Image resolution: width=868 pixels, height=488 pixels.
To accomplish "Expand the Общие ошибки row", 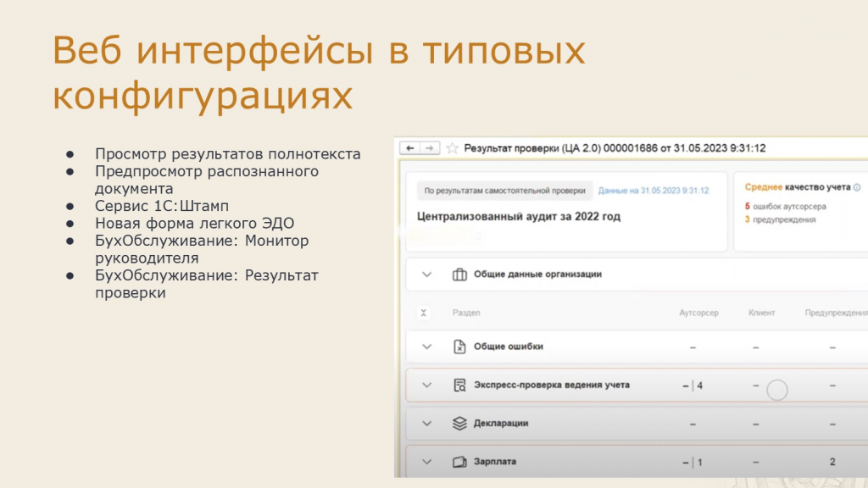I will click(x=427, y=347).
